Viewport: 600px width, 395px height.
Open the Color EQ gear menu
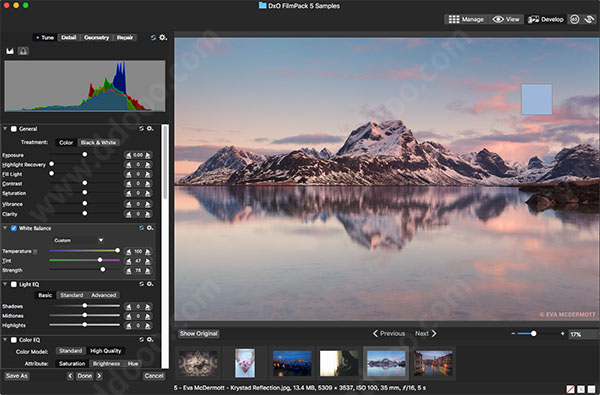pos(150,340)
